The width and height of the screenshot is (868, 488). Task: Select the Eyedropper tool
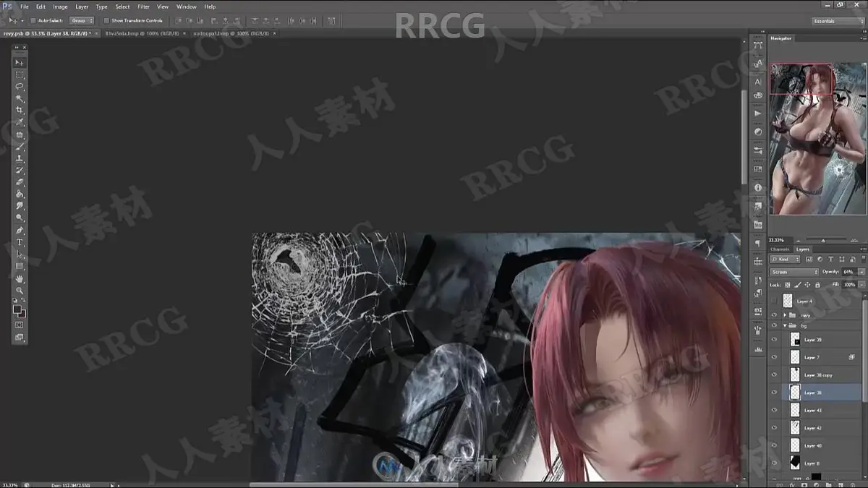pyautogui.click(x=20, y=122)
